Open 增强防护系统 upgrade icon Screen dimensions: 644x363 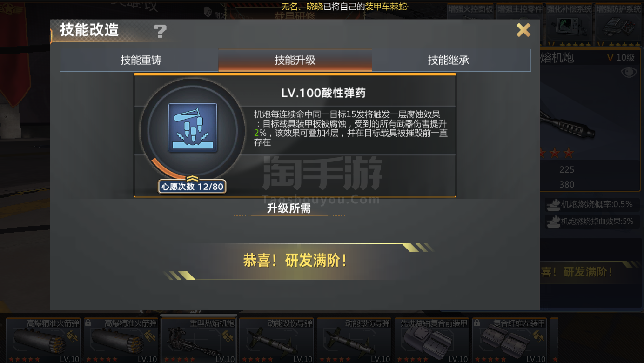pos(618,24)
